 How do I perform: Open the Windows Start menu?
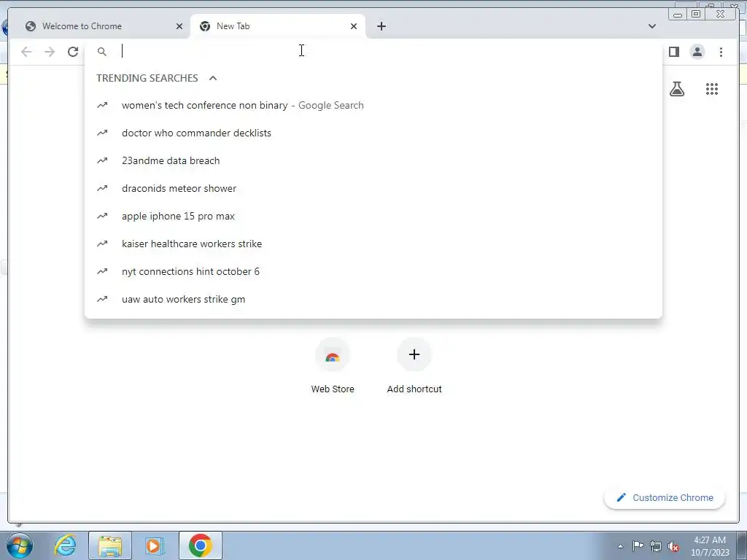[x=20, y=545]
